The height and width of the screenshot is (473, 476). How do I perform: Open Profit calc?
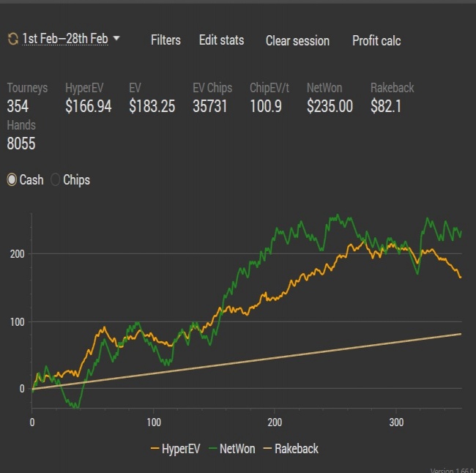[376, 41]
